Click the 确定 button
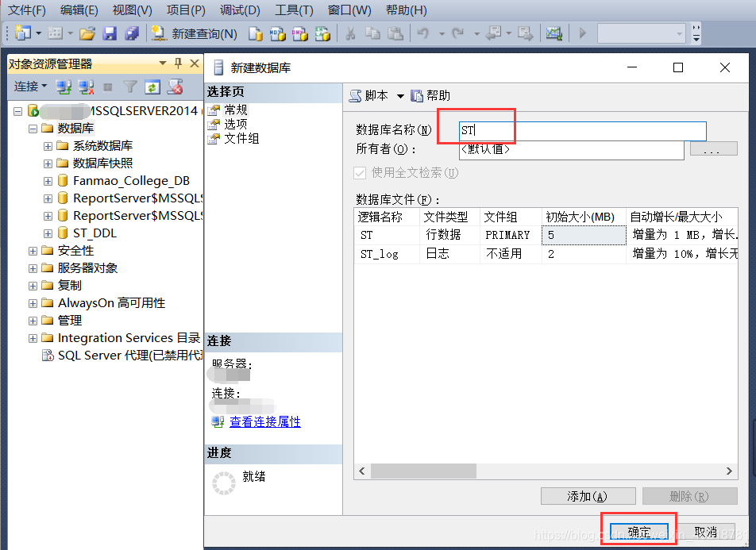Viewport: 756px width, 550px height. [639, 533]
